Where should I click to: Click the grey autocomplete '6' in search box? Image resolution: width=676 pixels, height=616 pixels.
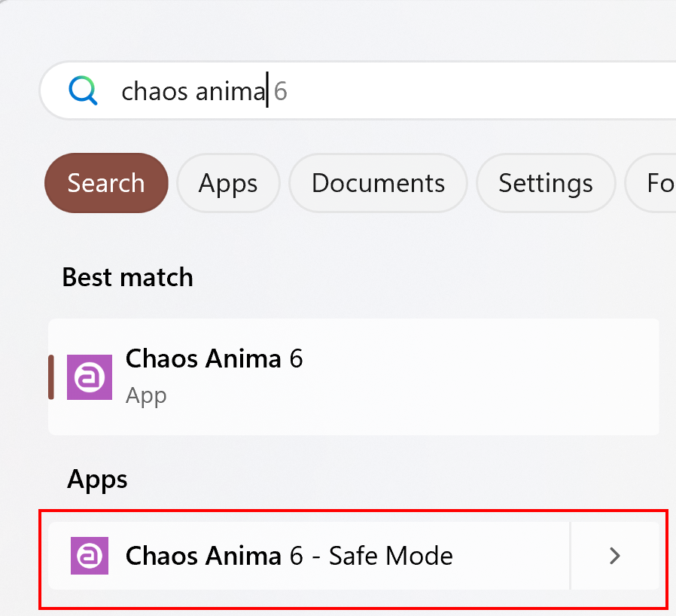tap(281, 91)
